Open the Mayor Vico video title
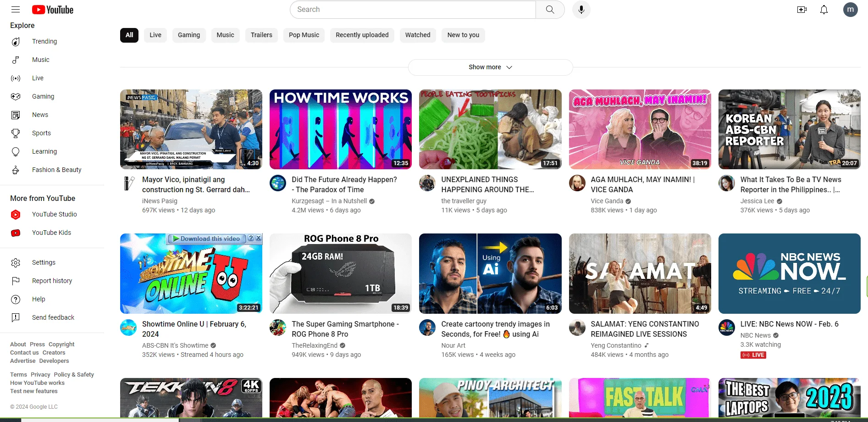This screenshot has width=868, height=422. click(196, 184)
